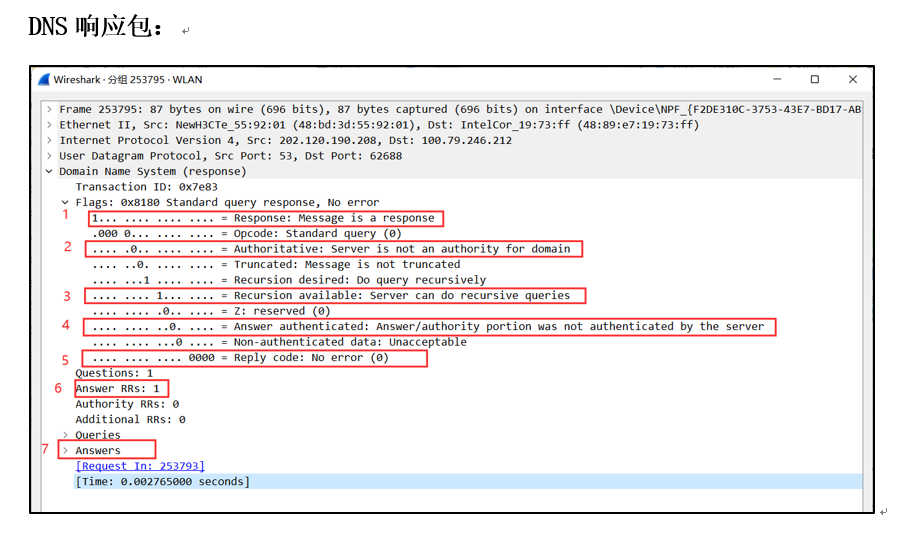Image resolution: width=899 pixels, height=533 pixels.
Task: Select the Questions: 1 row
Action: coord(114,373)
